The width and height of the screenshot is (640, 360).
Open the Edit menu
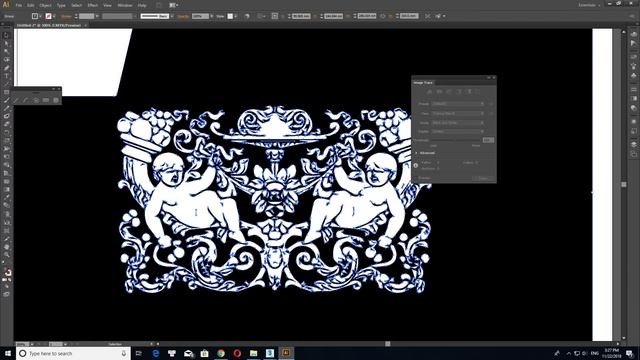click(31, 5)
